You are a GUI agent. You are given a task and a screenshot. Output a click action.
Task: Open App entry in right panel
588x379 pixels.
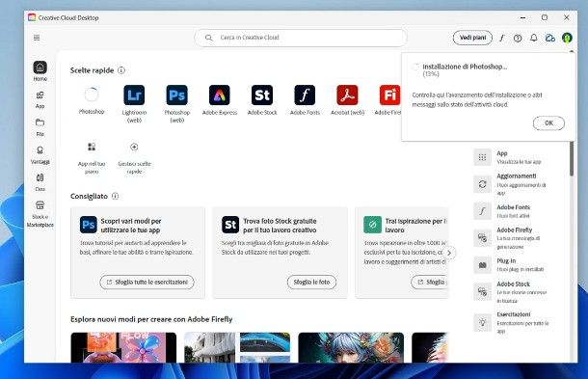pyautogui.click(x=512, y=157)
